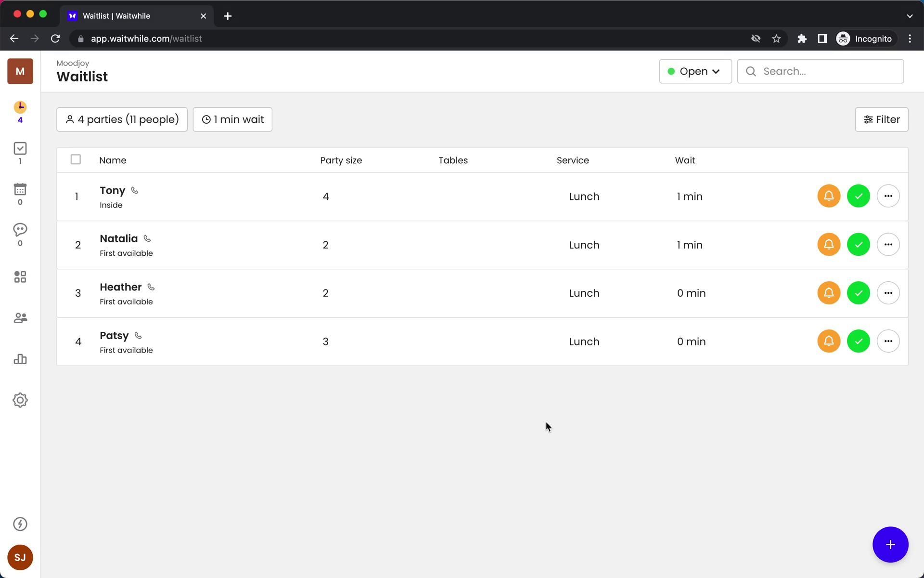This screenshot has height=578, width=924.
Task: Mark Natalia as served with green checkmark
Action: coord(858,245)
